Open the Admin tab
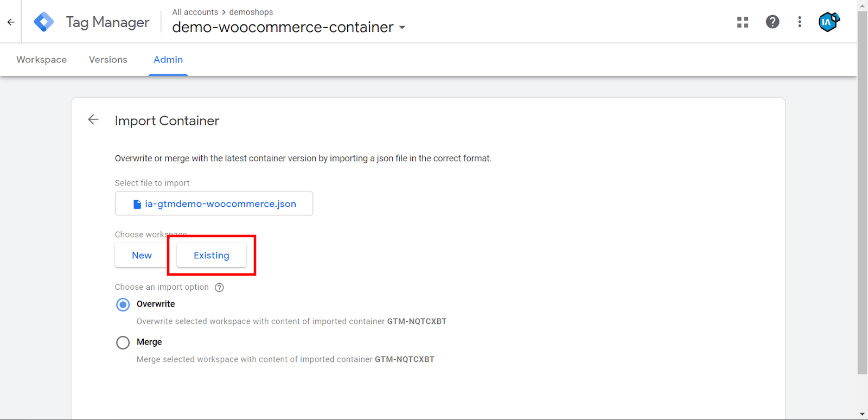 point(168,60)
